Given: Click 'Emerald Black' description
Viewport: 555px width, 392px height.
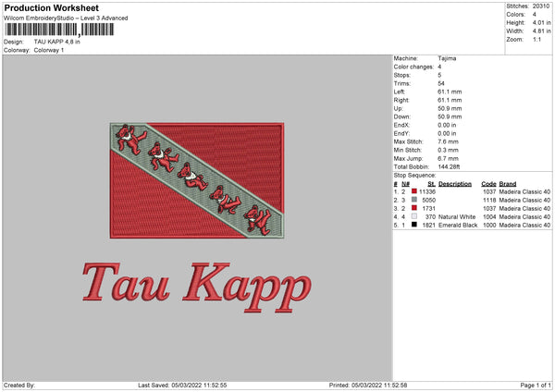Looking at the screenshot, I should (x=458, y=225).
